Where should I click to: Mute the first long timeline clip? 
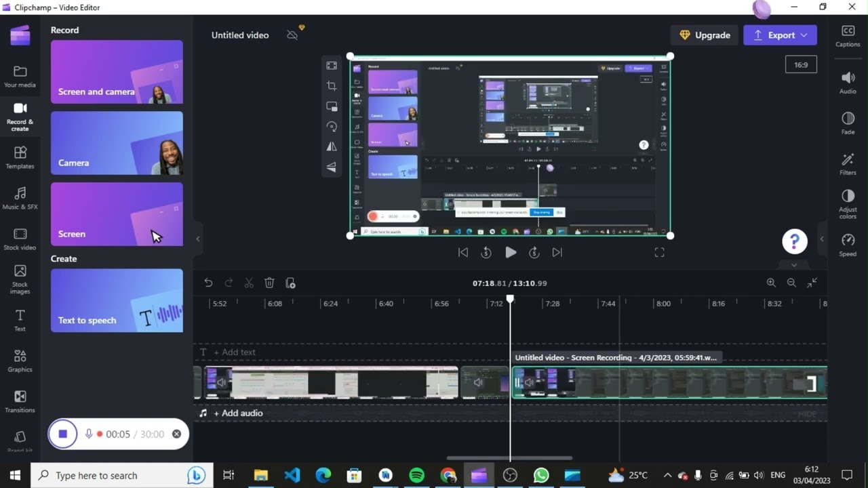pos(222,383)
